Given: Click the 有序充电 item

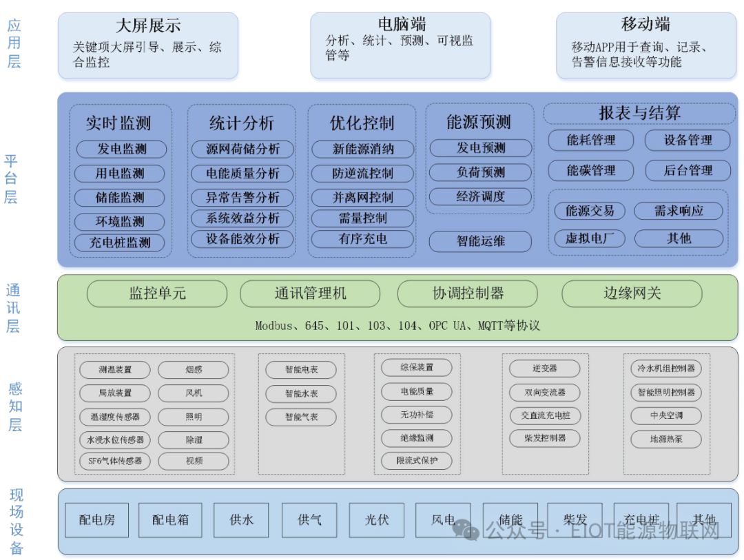Looking at the screenshot, I should click(x=362, y=239).
